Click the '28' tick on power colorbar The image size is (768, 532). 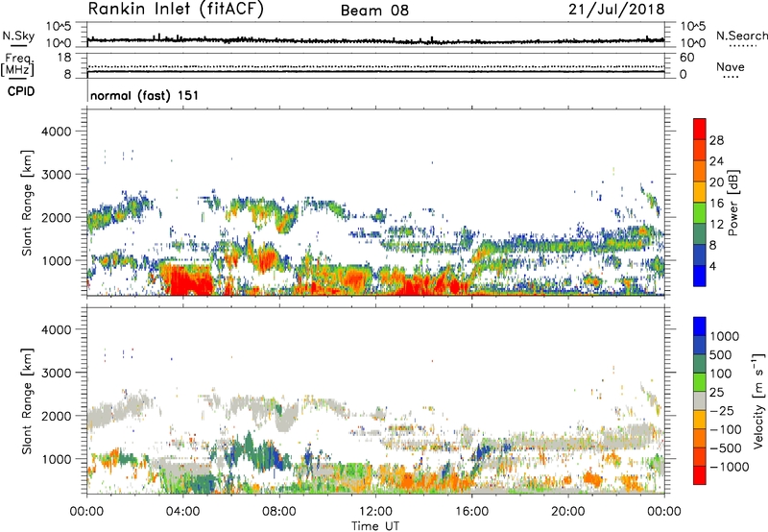(x=716, y=140)
